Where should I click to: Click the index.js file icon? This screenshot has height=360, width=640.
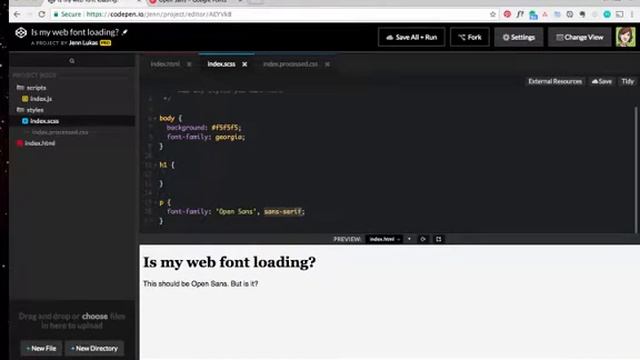pos(25,99)
